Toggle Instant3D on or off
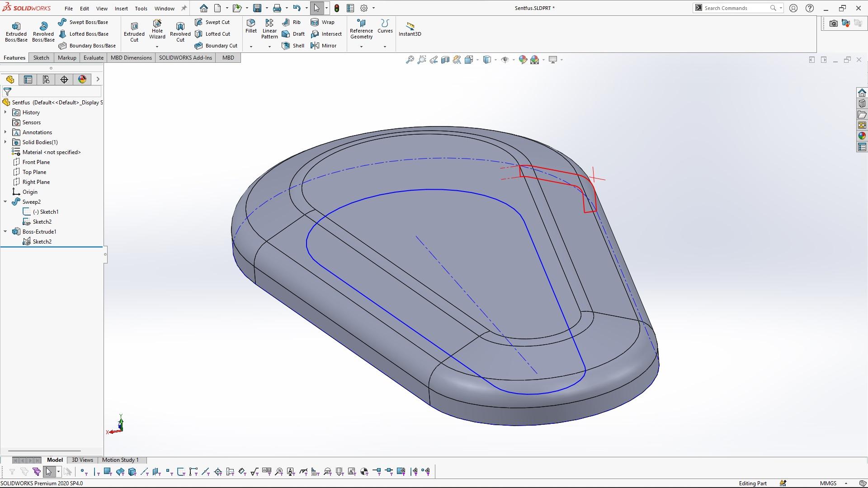 click(410, 29)
